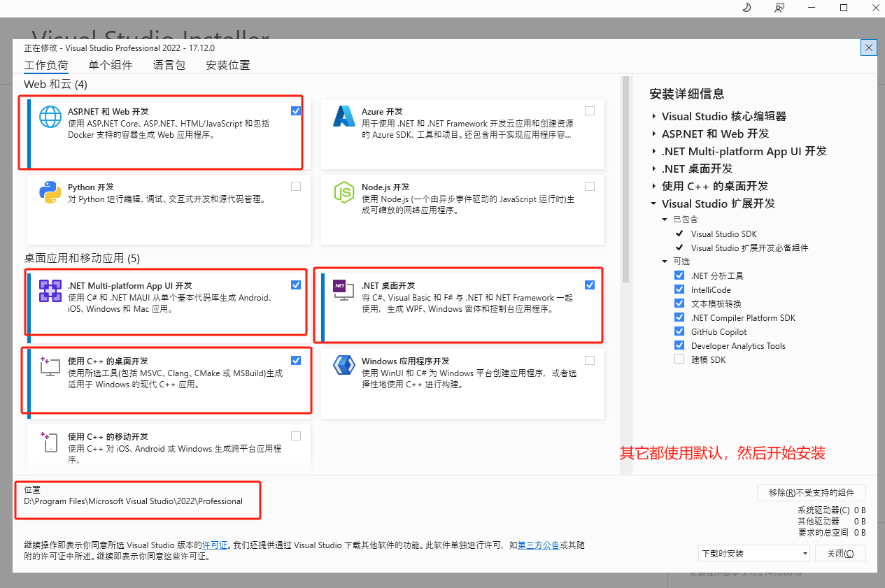The height and width of the screenshot is (588, 885).
Task: Uncheck .NET Multi-platform App UI 开发 workload
Action: 296,285
